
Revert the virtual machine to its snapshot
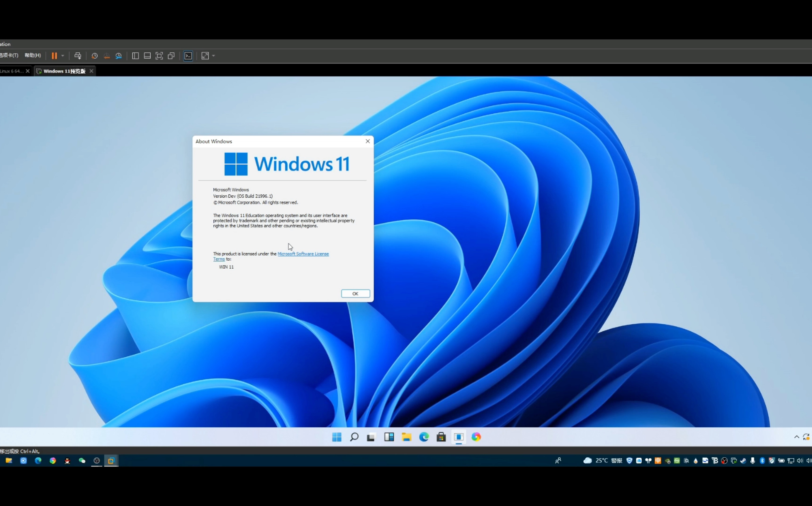[107, 56]
